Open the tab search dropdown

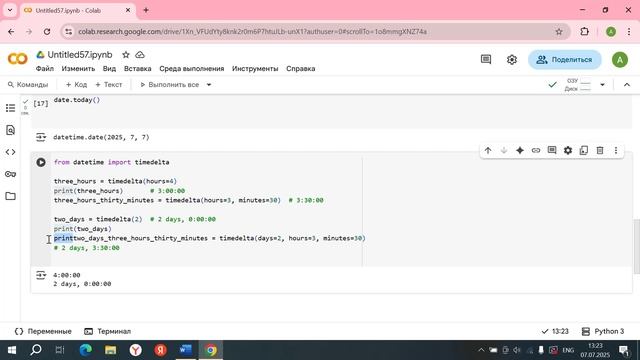click(x=10, y=10)
